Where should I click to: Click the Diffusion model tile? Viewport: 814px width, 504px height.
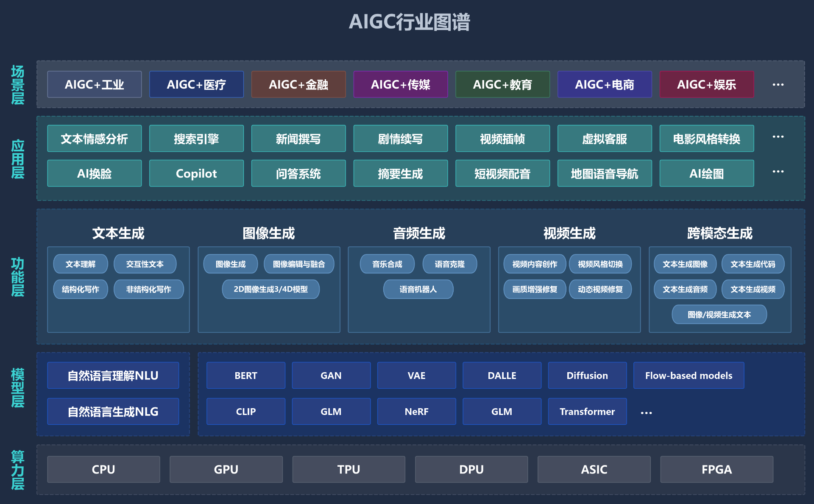587,375
